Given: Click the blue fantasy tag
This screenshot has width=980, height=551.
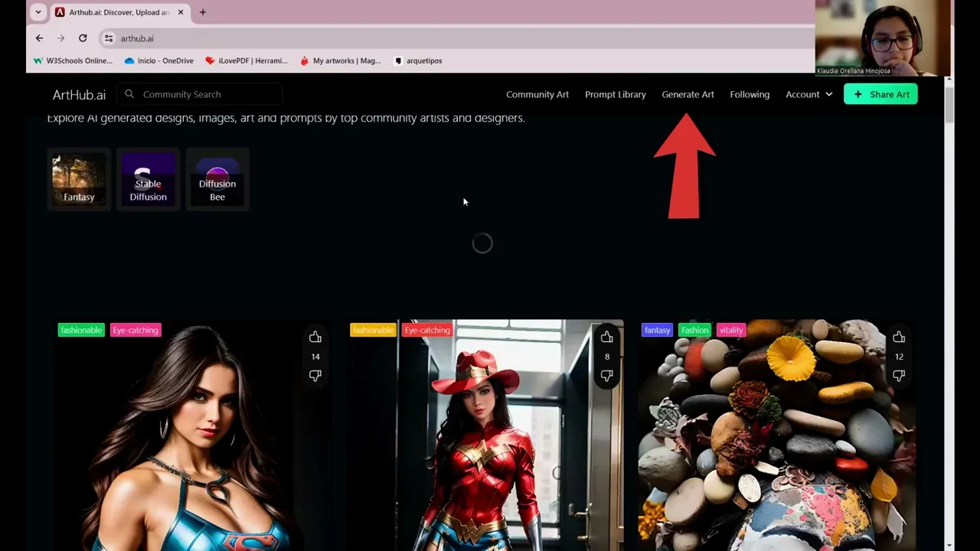Looking at the screenshot, I should pyautogui.click(x=657, y=330).
